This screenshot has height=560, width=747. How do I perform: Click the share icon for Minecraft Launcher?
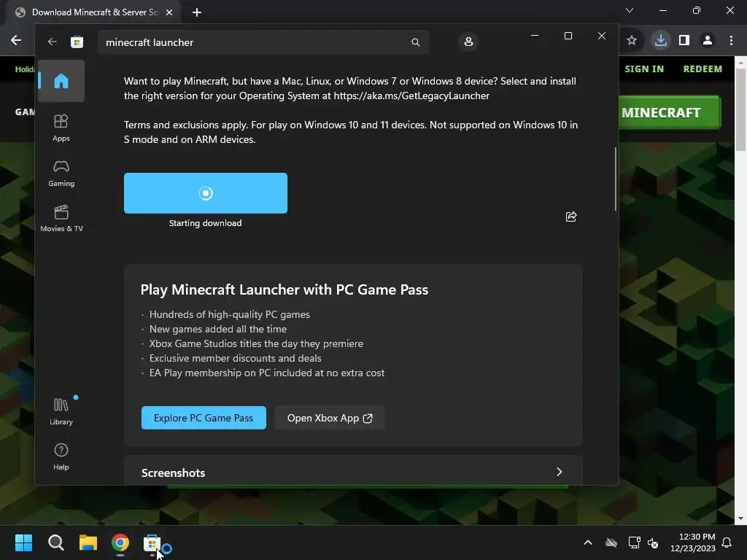tap(570, 217)
